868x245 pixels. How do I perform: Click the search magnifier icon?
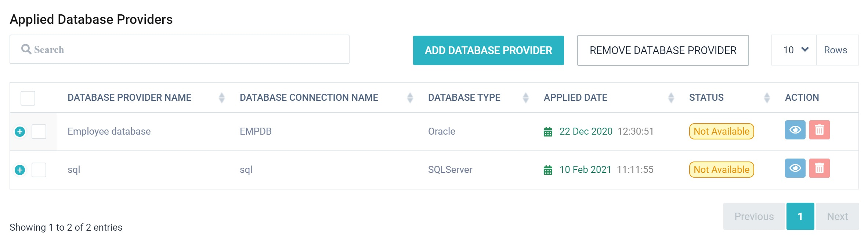point(26,49)
